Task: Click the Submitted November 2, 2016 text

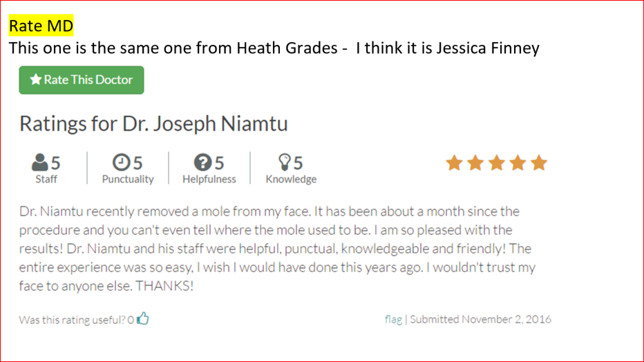Action: pyautogui.click(x=480, y=319)
